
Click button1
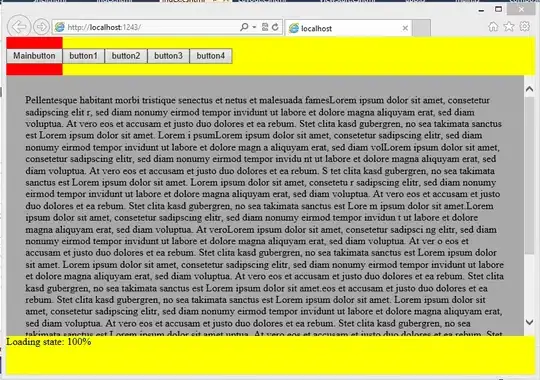tap(83, 56)
